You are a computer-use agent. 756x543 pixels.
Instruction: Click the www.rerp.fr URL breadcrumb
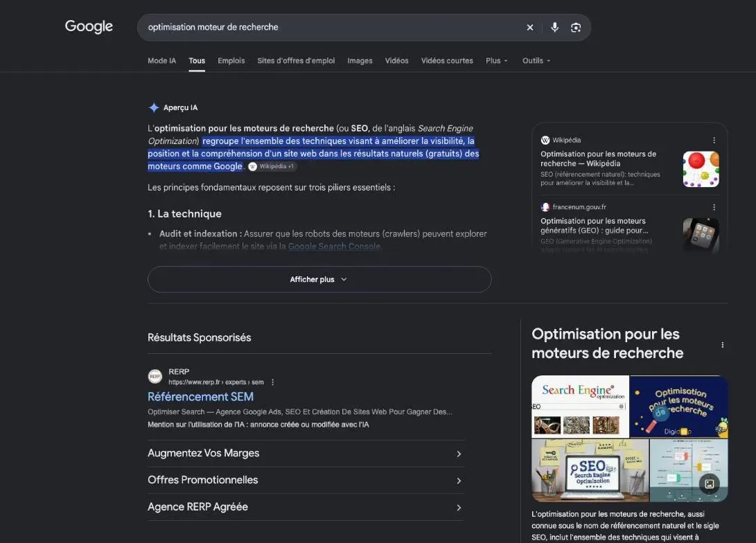click(x=216, y=382)
